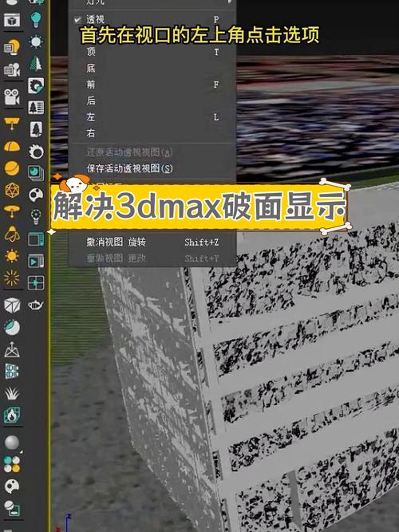Select the yellow disc light with arrow
The height and width of the screenshot is (532, 399).
point(12,211)
